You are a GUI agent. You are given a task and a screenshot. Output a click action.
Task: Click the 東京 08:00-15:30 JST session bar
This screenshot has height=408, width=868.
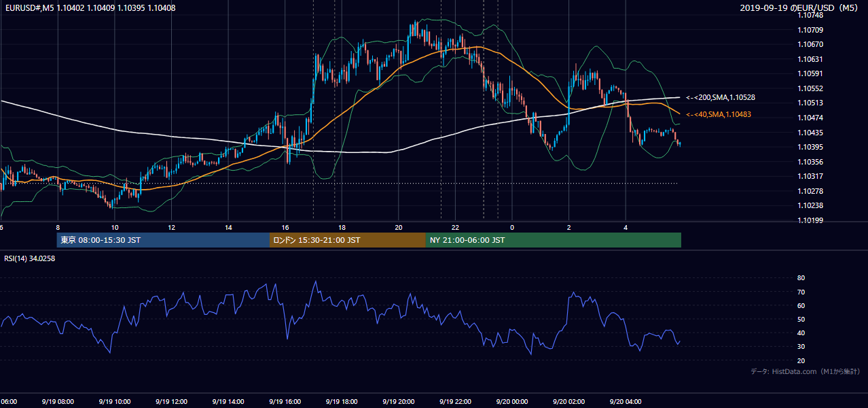163,240
